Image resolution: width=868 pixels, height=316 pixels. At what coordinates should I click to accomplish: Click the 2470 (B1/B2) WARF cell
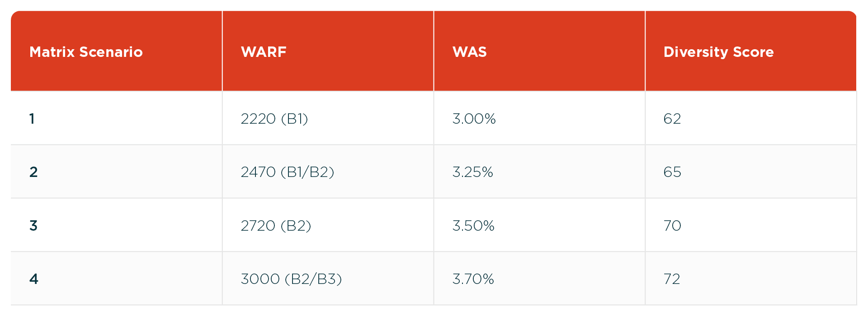pyautogui.click(x=287, y=172)
